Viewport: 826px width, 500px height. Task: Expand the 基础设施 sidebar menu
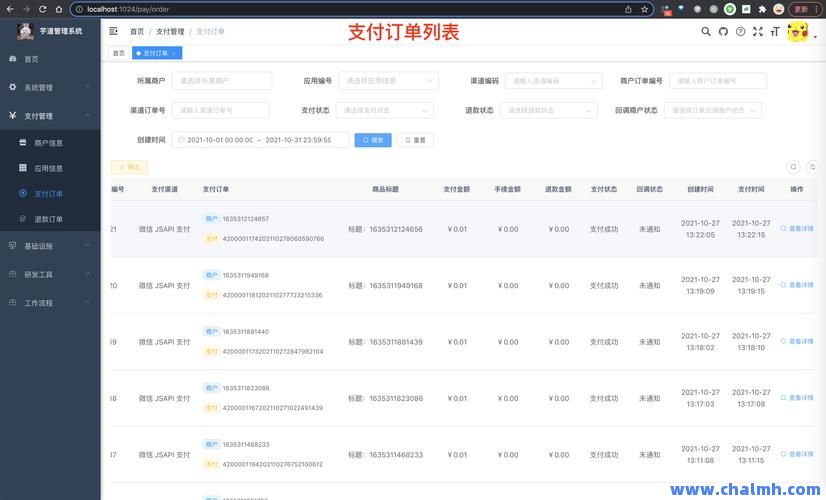pyautogui.click(x=50, y=246)
